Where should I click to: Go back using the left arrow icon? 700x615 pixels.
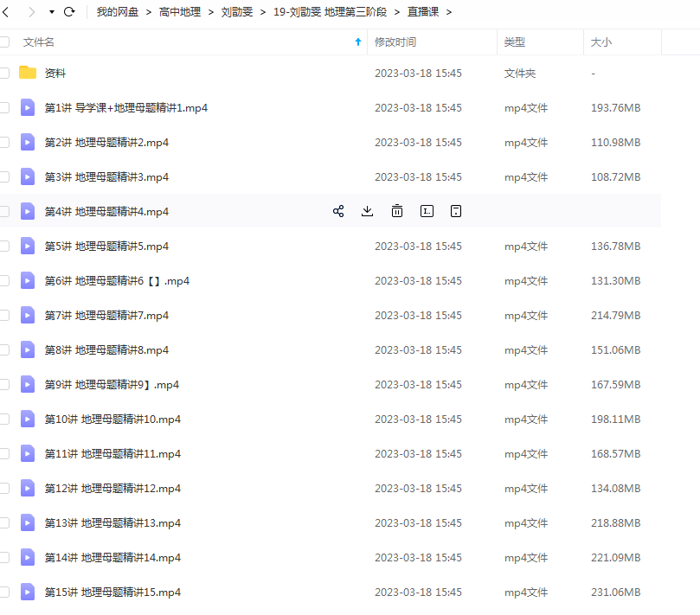7,12
